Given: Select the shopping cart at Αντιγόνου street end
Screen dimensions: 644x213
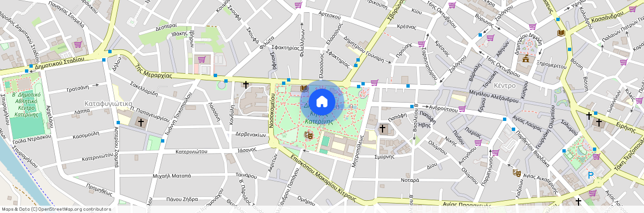Looking at the screenshot, I should 478,143.
